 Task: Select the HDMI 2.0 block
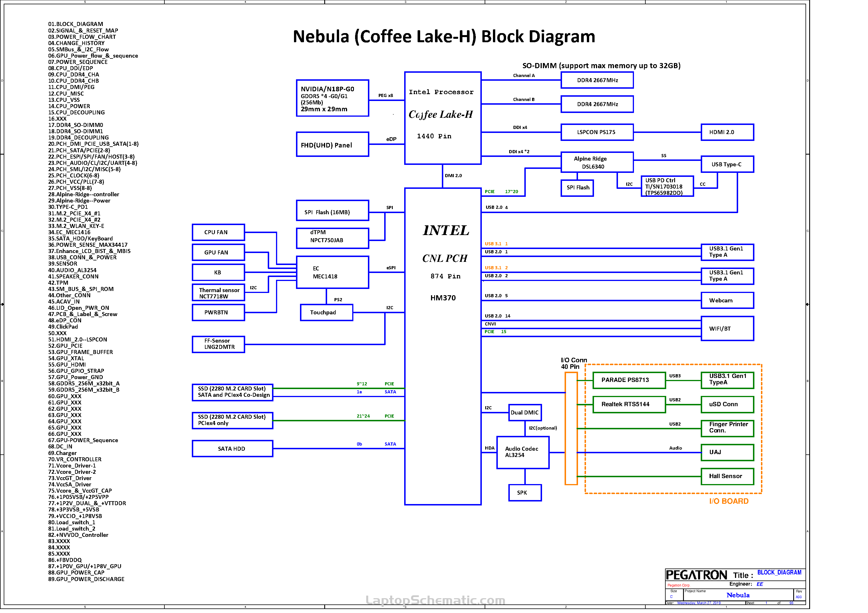pos(728,133)
